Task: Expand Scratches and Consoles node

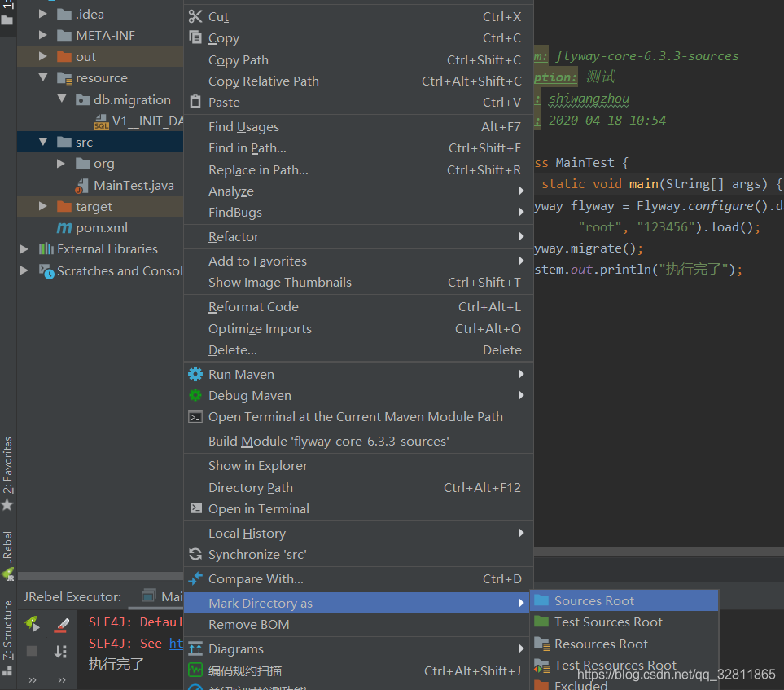Action: (24, 270)
